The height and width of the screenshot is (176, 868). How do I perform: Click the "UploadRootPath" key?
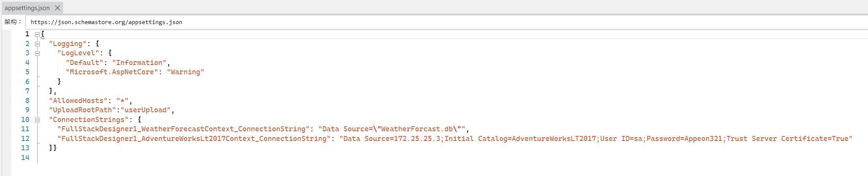pos(82,110)
